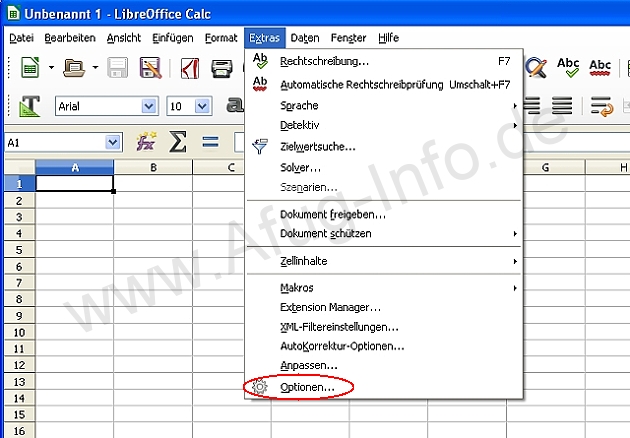The height and width of the screenshot is (438, 630).
Task: Click the Wrap Text icon with orange arrow
Action: [602, 106]
